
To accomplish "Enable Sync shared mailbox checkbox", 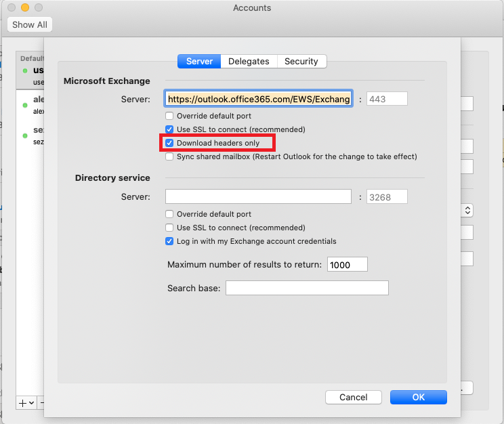I will (x=169, y=156).
